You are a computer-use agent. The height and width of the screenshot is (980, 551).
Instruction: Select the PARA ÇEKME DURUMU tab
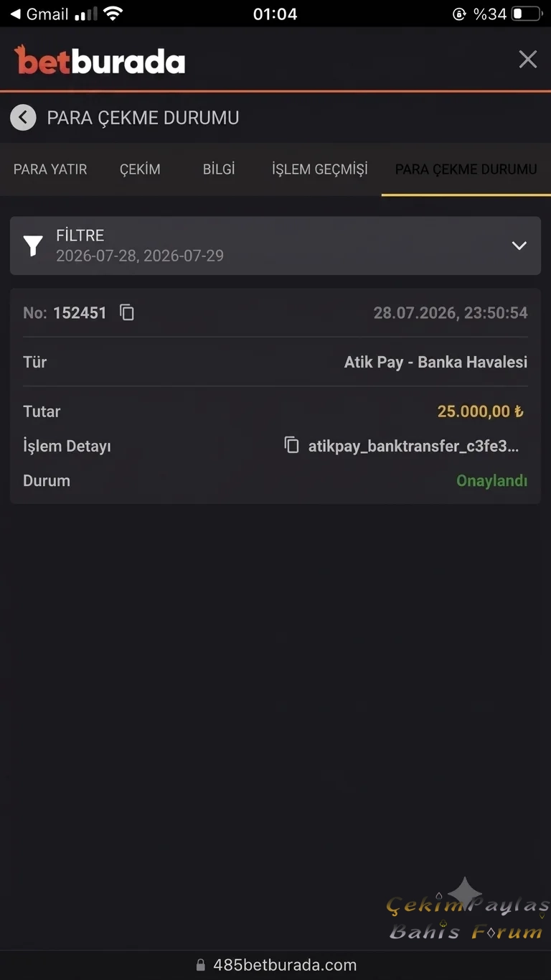click(x=466, y=169)
